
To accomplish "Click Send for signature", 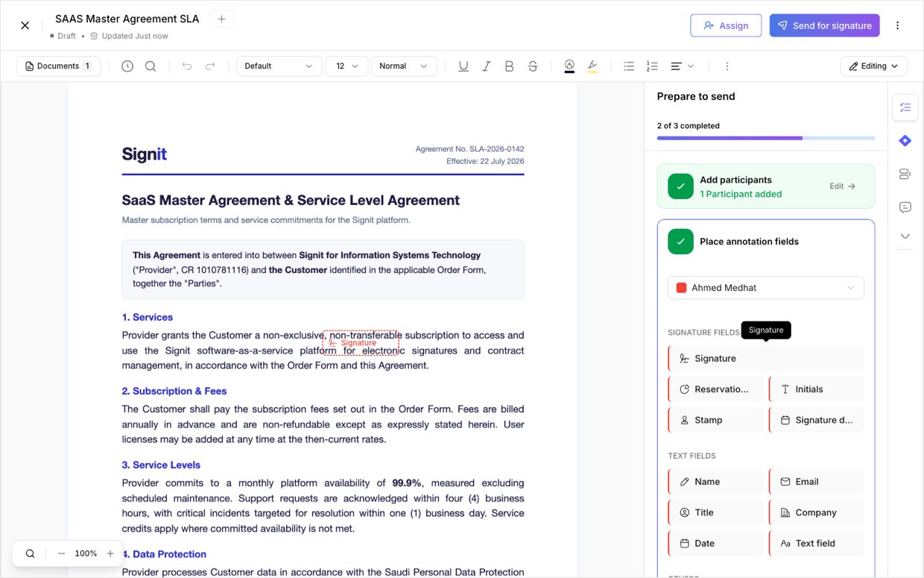I will [824, 25].
